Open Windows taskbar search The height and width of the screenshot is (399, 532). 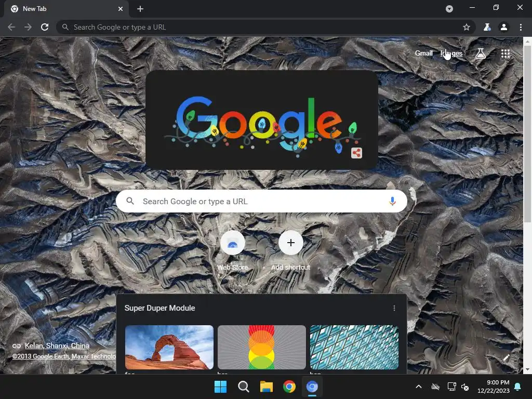pyautogui.click(x=244, y=387)
